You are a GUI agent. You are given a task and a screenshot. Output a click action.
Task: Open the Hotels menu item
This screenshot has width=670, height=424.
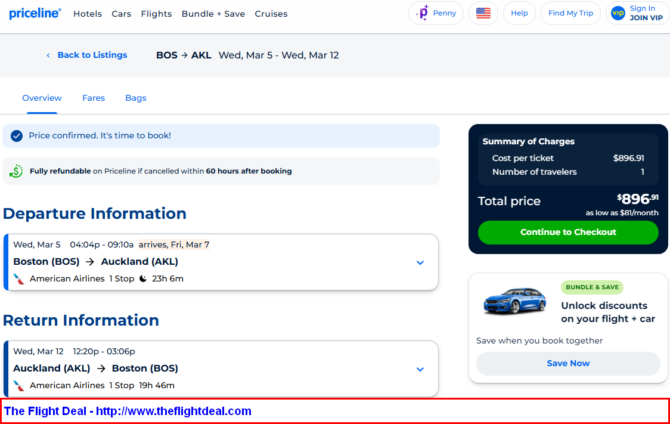[88, 14]
